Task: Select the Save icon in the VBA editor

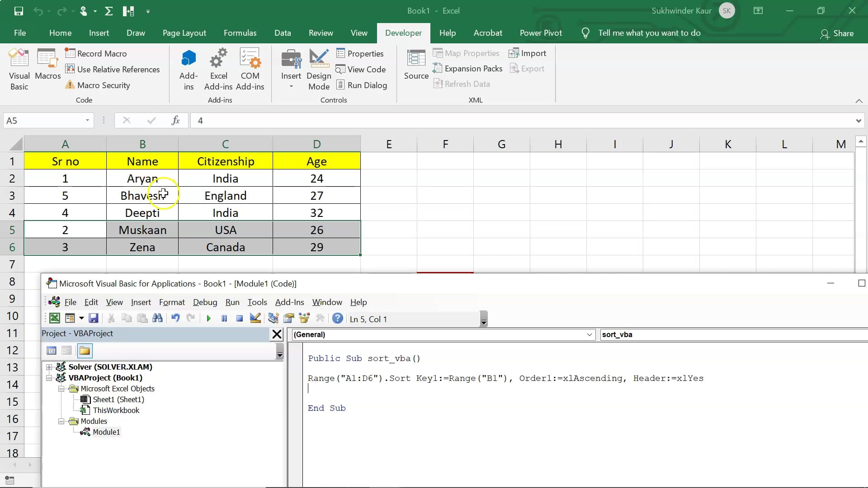Action: point(94,318)
